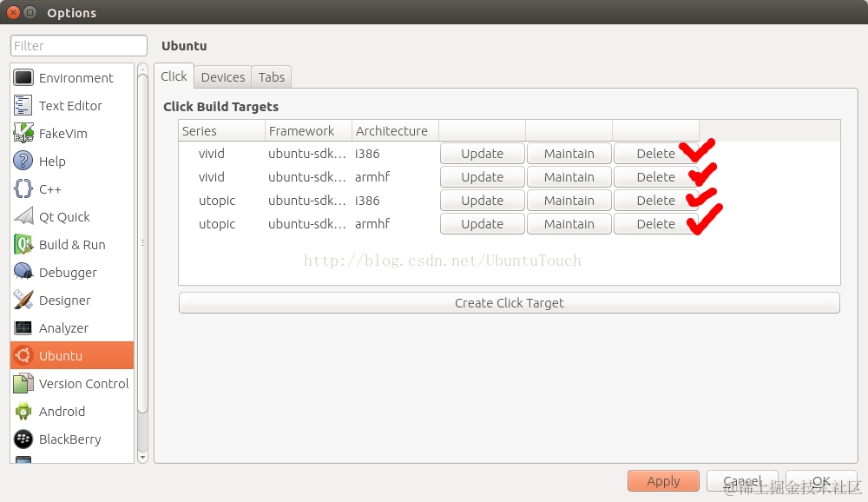The width and height of the screenshot is (868, 502).
Task: Close the Options dialog window
Action: coord(13,12)
